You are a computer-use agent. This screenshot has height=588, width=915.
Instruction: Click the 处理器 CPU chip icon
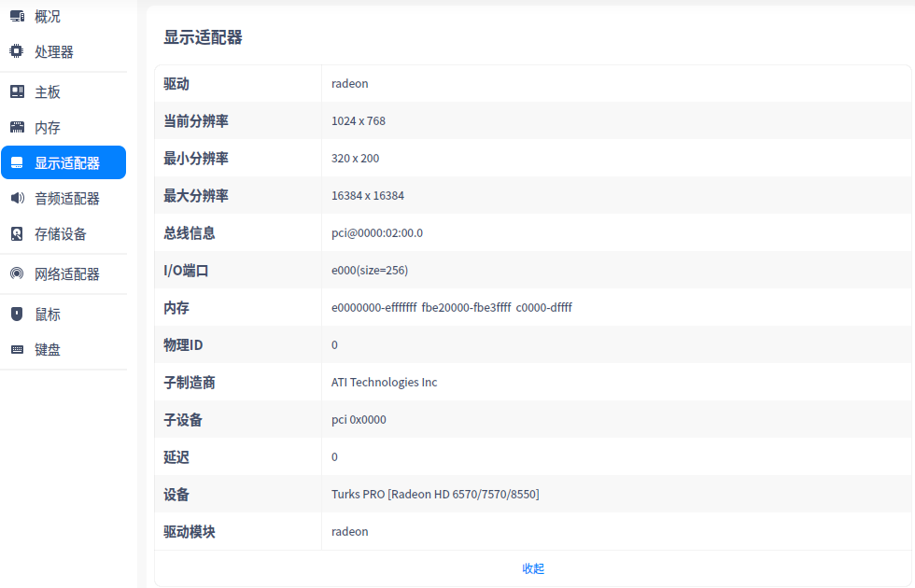click(x=17, y=51)
